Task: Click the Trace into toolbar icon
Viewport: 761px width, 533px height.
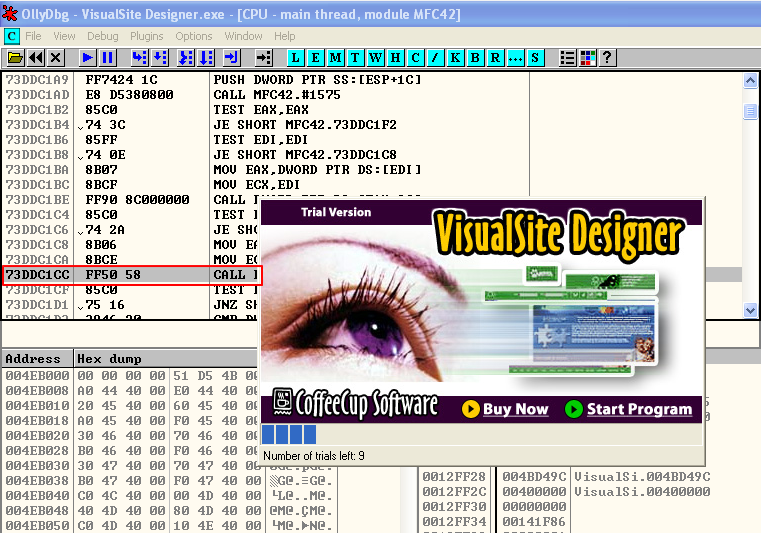Action: [186, 58]
